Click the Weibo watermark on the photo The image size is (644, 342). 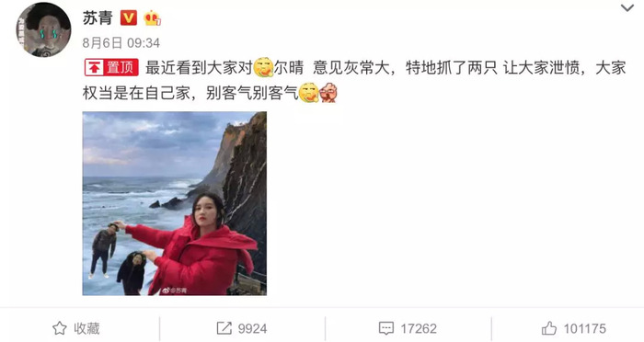click(174, 291)
